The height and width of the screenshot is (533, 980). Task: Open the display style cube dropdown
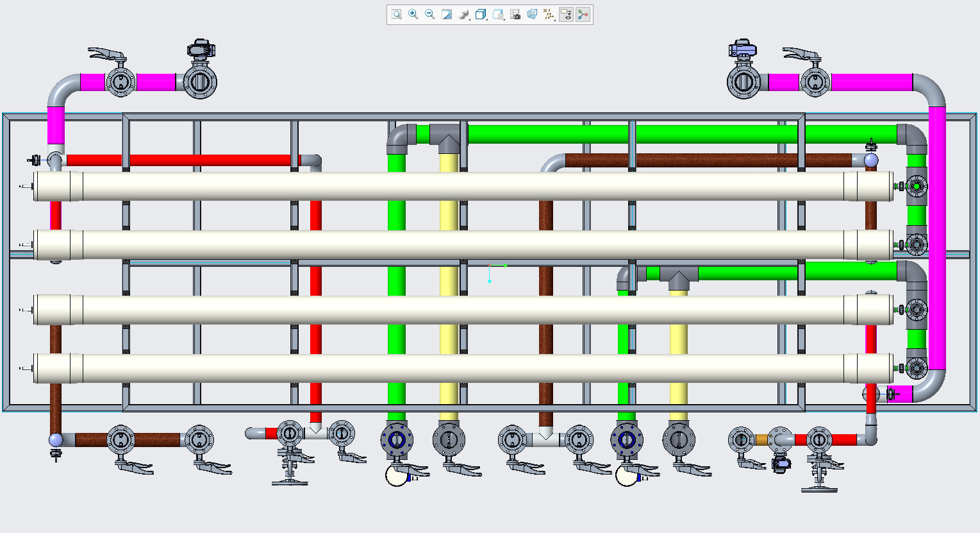[481, 14]
